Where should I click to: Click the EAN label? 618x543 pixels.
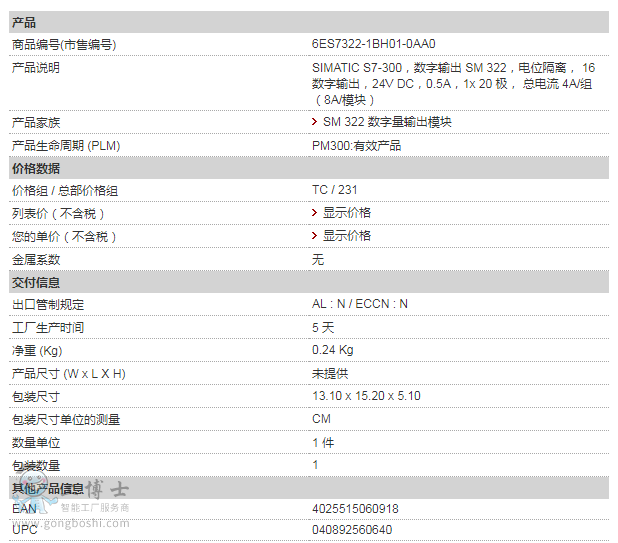tap(24, 509)
